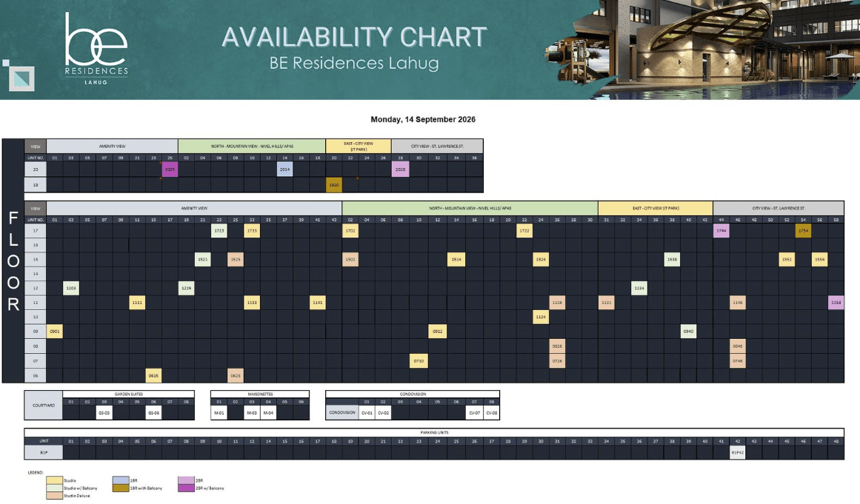Select unit 1133 cell

click(x=252, y=303)
